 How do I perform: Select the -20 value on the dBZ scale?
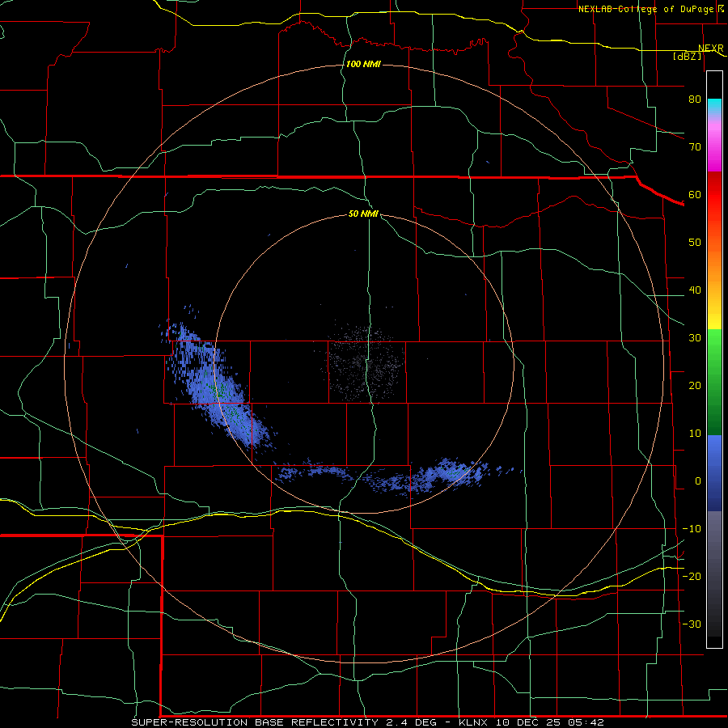pyautogui.click(x=692, y=577)
